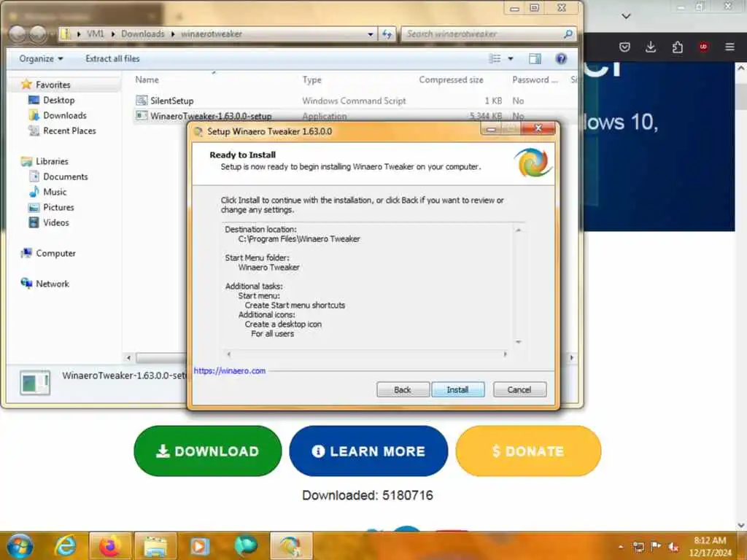Open Firefox Pocket save icon
The width and height of the screenshot is (747, 560).
click(x=624, y=47)
